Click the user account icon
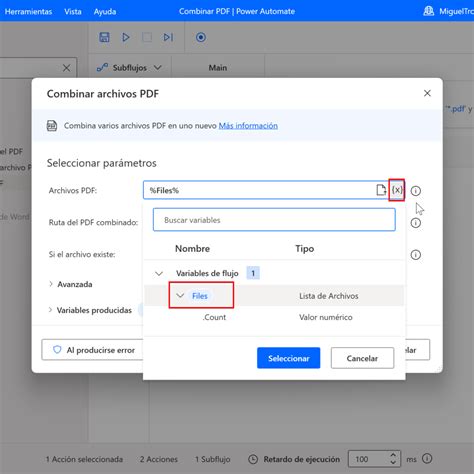This screenshot has width=474, height=474. 429,11
